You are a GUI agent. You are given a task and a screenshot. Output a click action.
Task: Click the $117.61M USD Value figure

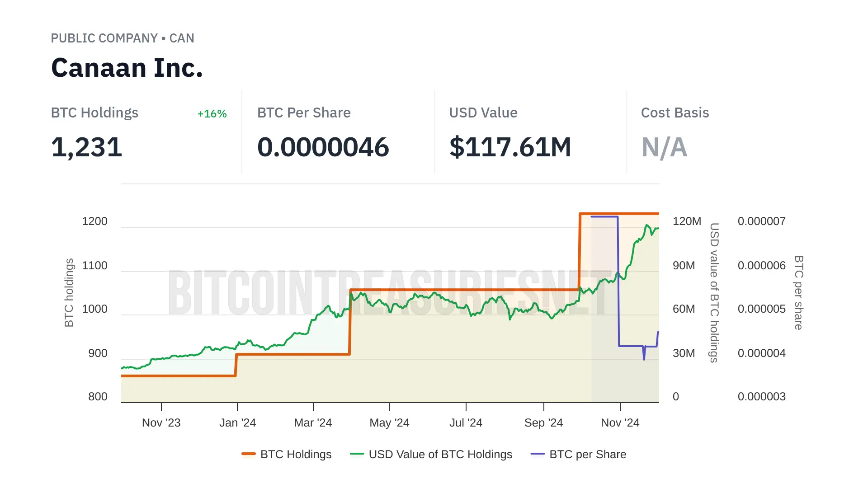pyautogui.click(x=510, y=147)
